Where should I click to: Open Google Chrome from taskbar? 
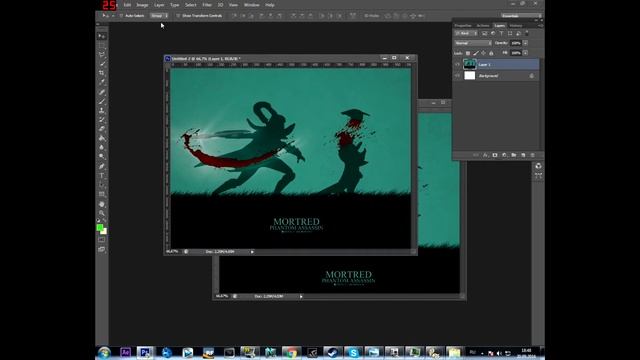coord(291,352)
